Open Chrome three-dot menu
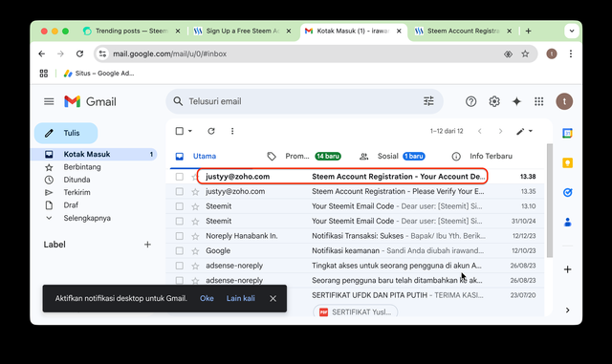Viewport: 612px width, 364px height. point(571,54)
